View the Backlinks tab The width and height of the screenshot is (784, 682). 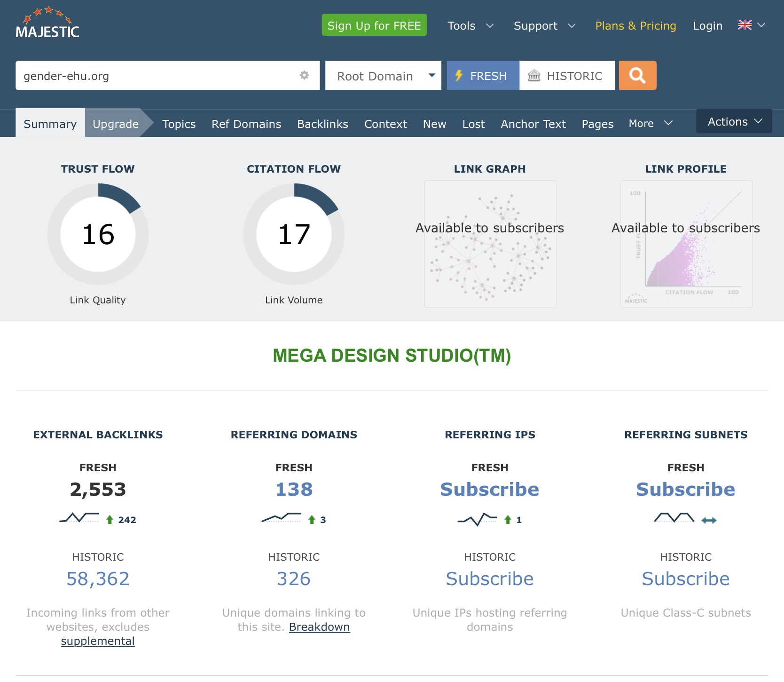(x=322, y=124)
